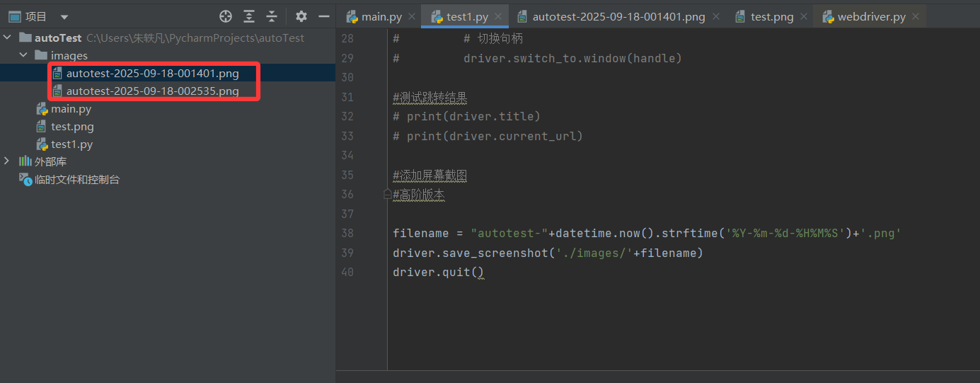The height and width of the screenshot is (383, 980).
Task: Click line number 38 in gutter
Action: [347, 233]
